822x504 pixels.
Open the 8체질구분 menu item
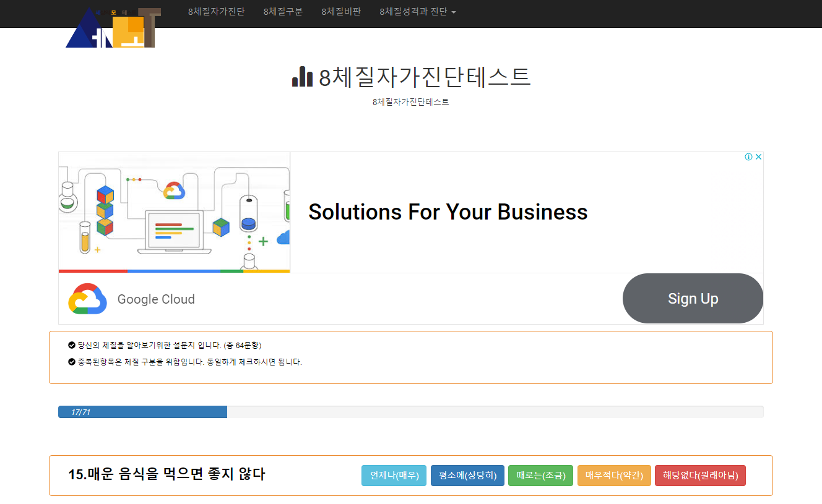[283, 12]
